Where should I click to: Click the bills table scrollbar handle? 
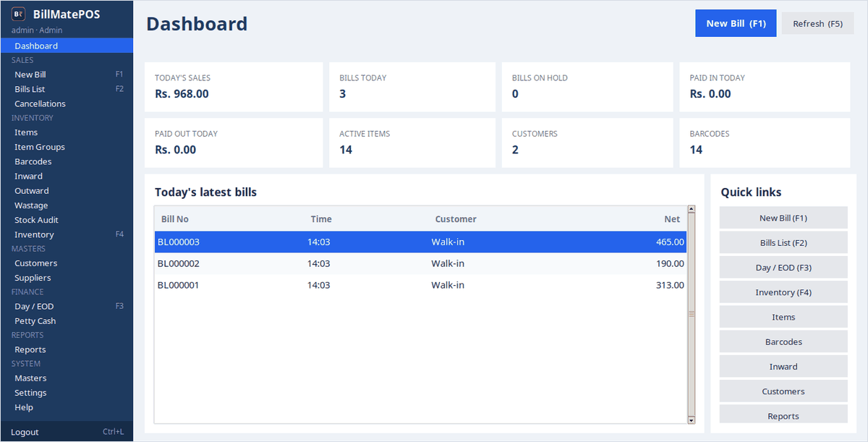click(x=691, y=315)
